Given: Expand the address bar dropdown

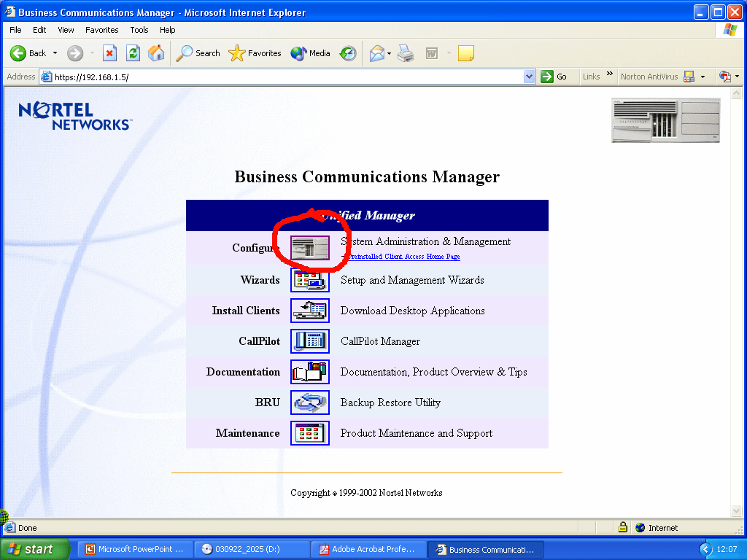Looking at the screenshot, I should click(529, 77).
